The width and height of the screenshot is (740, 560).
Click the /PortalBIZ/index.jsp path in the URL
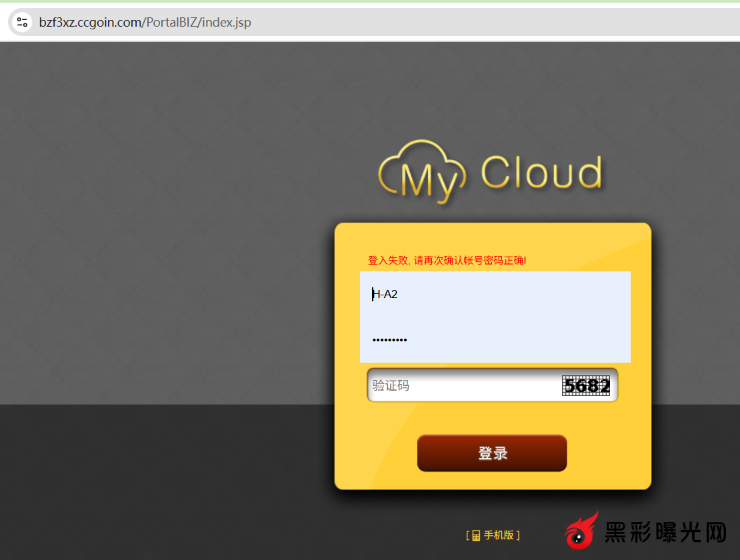click(x=197, y=22)
